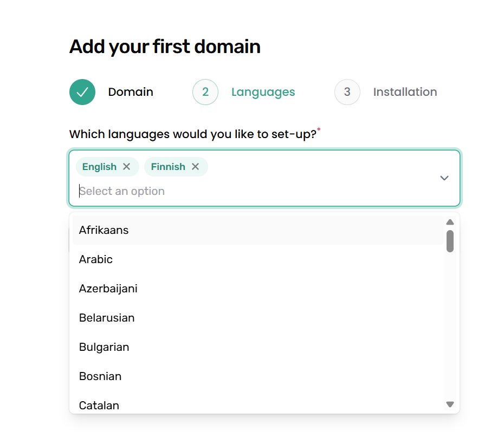Click the step 2 Languages circle
The image size is (504, 438).
coord(205,92)
